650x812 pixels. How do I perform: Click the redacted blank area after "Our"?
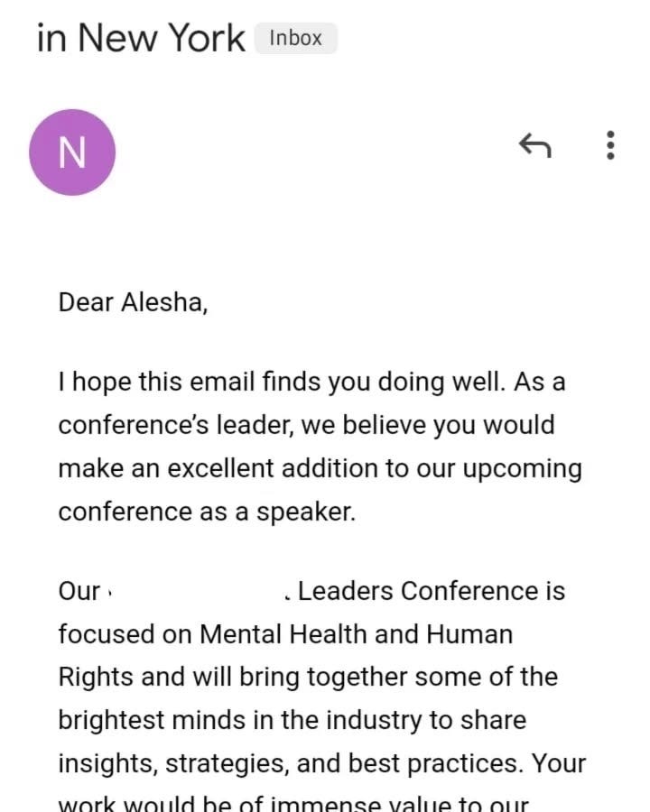pyautogui.click(x=199, y=591)
